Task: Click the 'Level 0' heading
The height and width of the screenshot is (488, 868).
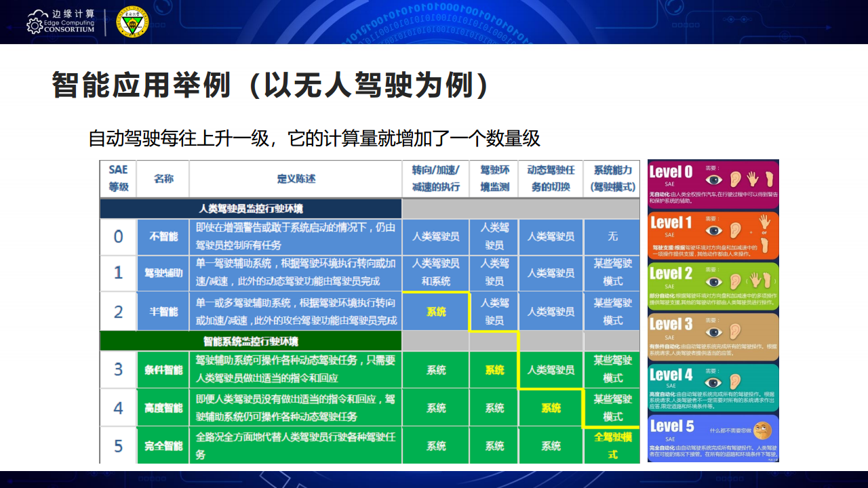Action: pyautogui.click(x=671, y=171)
